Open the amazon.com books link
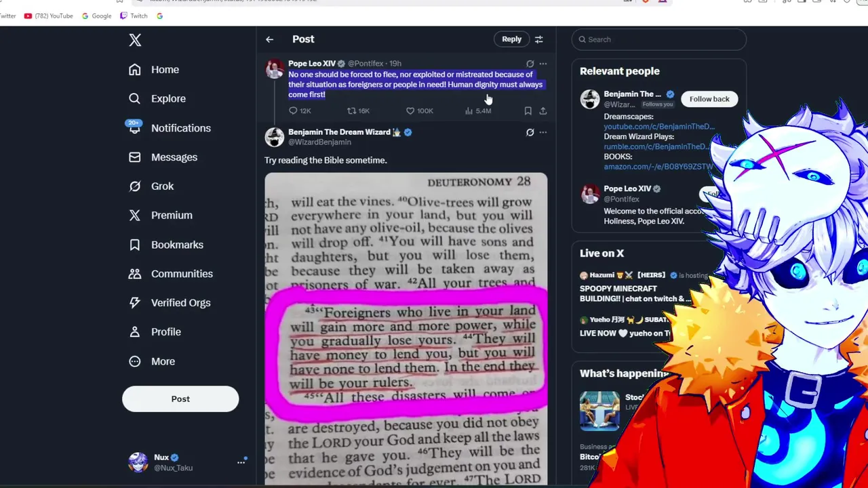 [x=658, y=167]
